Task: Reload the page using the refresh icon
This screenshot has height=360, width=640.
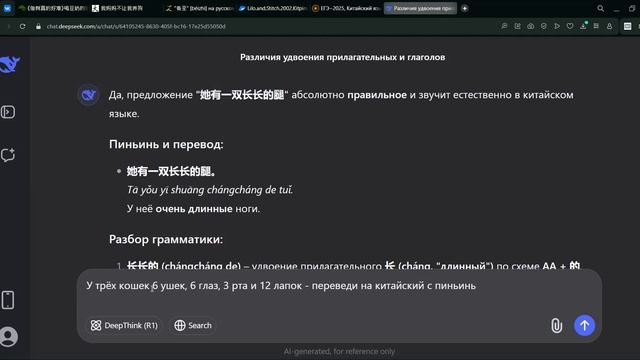Action: tap(22, 26)
